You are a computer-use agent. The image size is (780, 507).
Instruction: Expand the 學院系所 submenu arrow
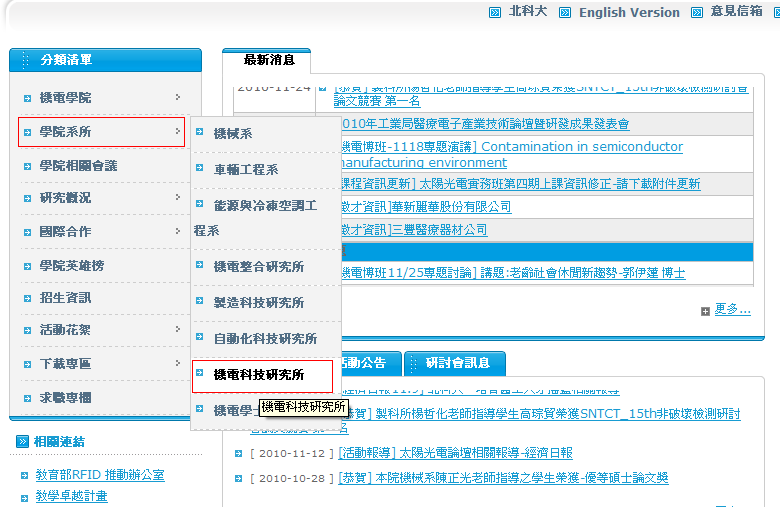178,131
